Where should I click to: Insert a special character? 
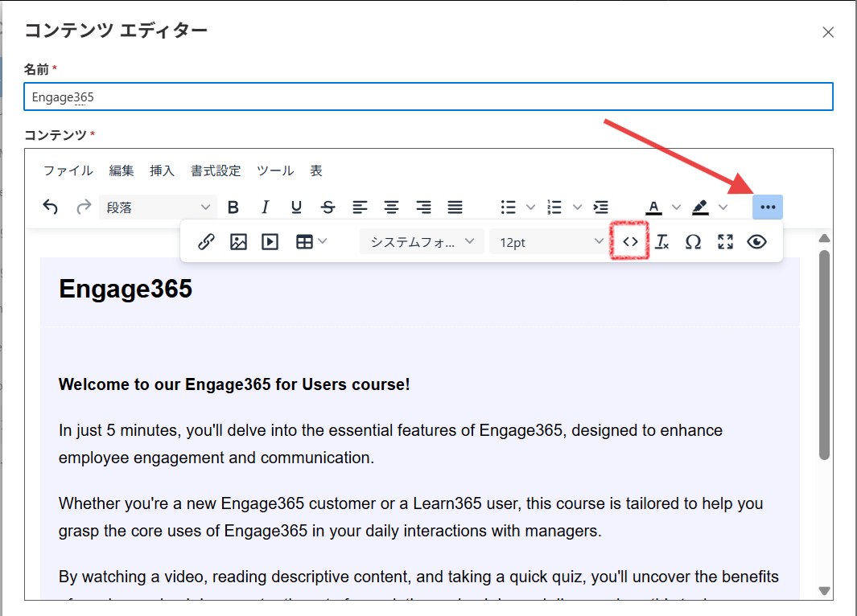(693, 241)
